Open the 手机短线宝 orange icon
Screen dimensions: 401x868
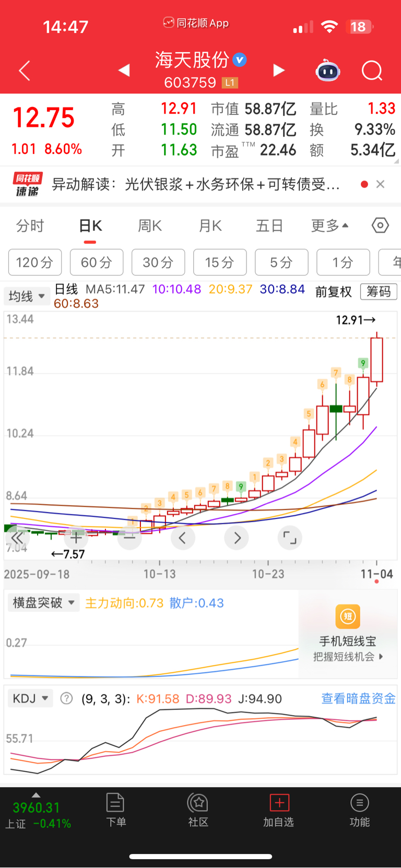pyautogui.click(x=348, y=617)
